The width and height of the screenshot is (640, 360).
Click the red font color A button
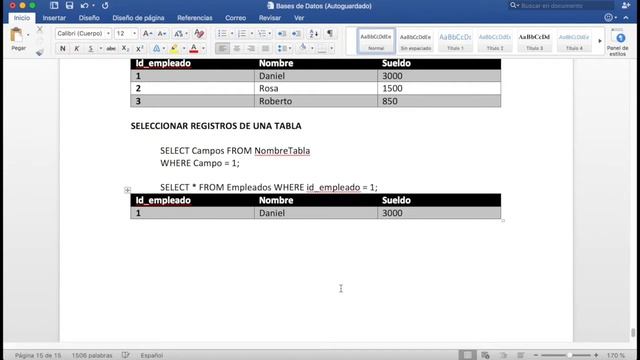(x=194, y=49)
